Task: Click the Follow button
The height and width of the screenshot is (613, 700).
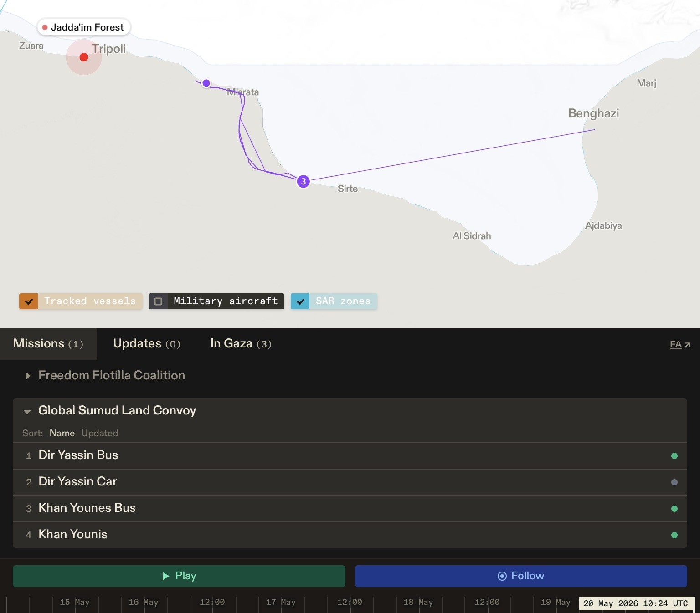Action: pyautogui.click(x=521, y=576)
